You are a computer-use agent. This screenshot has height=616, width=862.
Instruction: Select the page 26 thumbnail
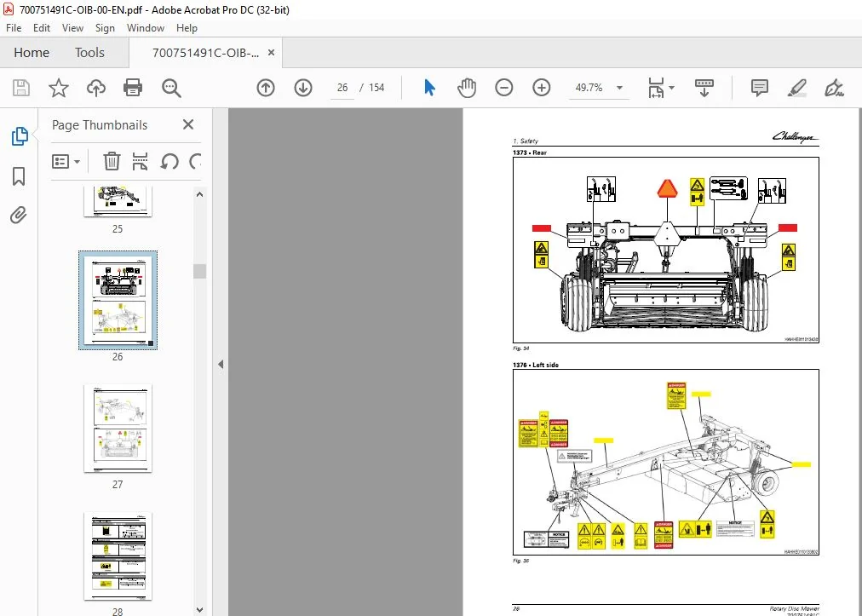[x=118, y=300]
